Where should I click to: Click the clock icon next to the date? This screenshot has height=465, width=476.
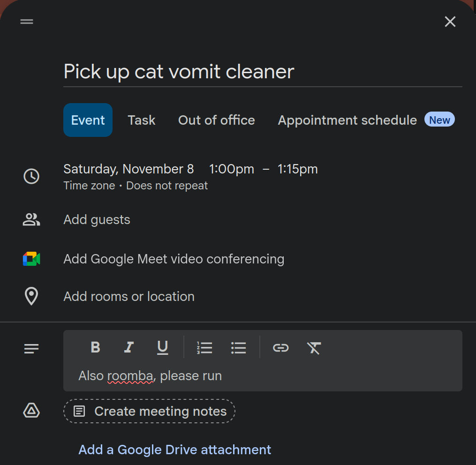31,176
